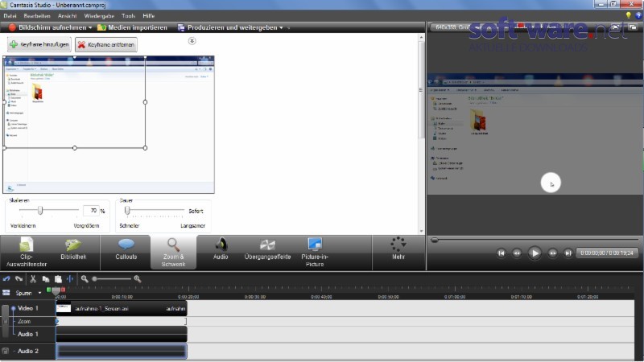Click zoom rectangle bottom-right corner handle
This screenshot has width=644, height=362.
(x=146, y=148)
